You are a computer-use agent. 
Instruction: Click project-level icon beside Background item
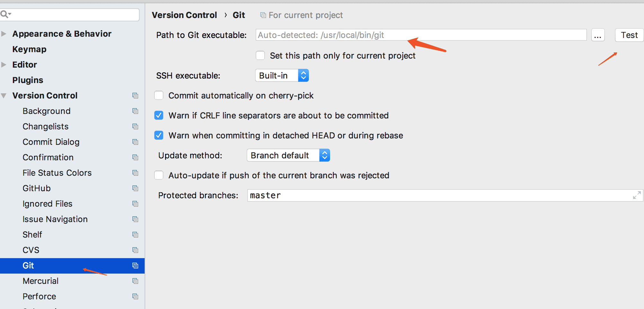[135, 111]
